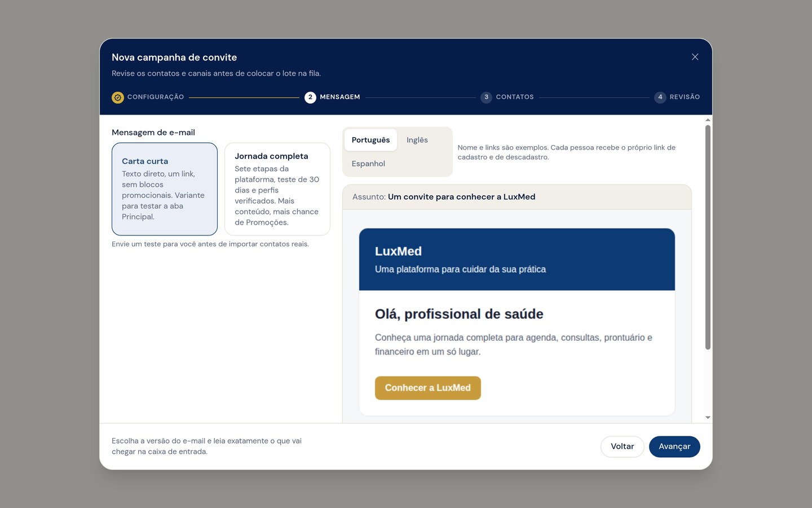Image resolution: width=812 pixels, height=508 pixels.
Task: Click the scrollbar up arrow
Action: (x=708, y=120)
